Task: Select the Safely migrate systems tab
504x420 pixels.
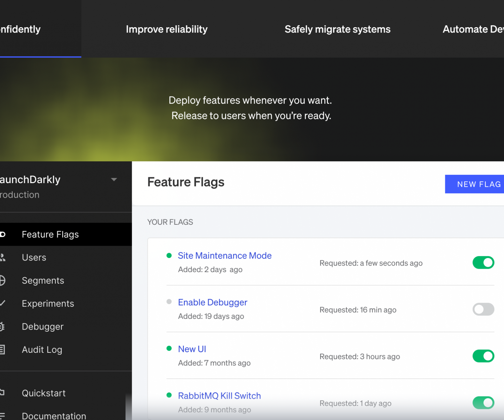Action: (337, 29)
